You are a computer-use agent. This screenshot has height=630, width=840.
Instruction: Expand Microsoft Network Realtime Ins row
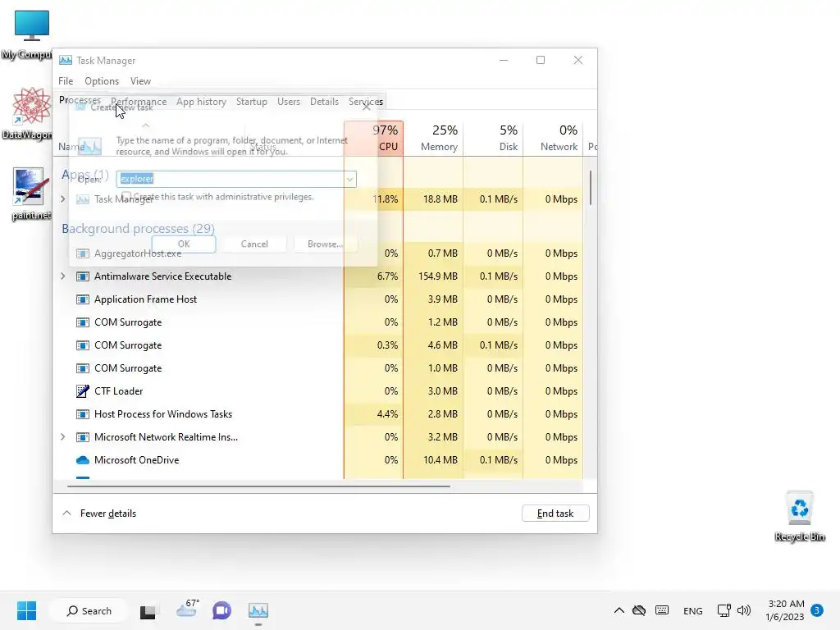[62, 437]
